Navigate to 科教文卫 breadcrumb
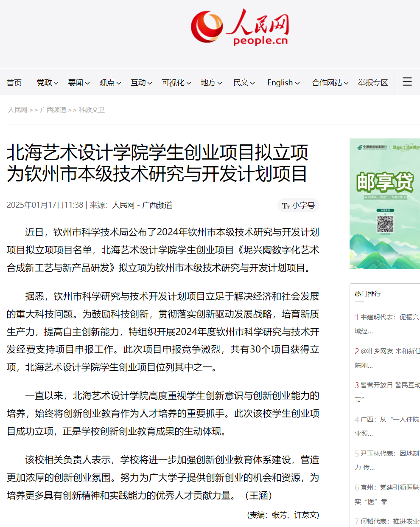 pyautogui.click(x=91, y=110)
